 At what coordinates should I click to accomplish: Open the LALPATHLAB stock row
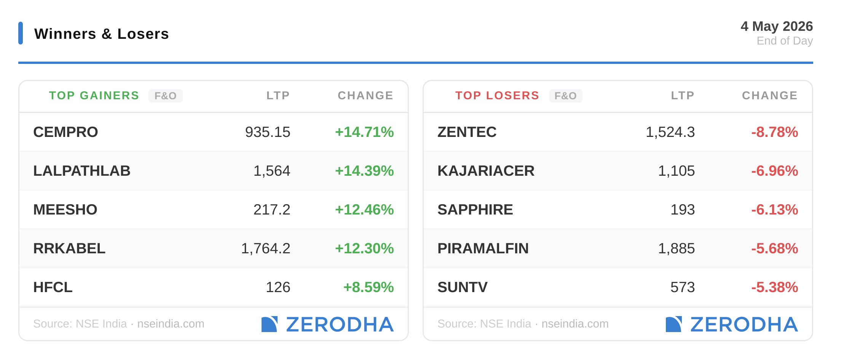[214, 171]
